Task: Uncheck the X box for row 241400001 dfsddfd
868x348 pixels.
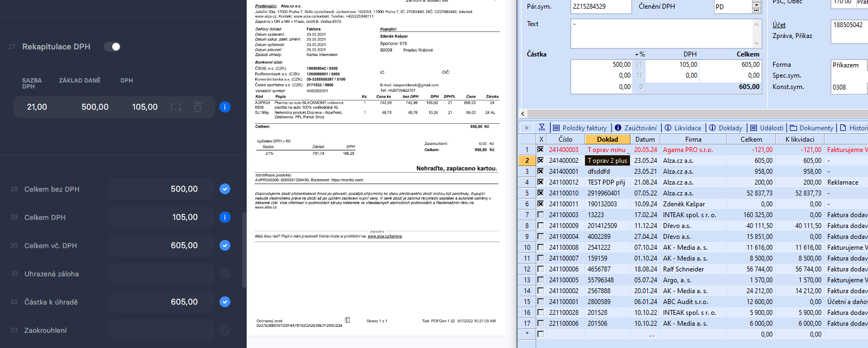Action: pos(541,172)
